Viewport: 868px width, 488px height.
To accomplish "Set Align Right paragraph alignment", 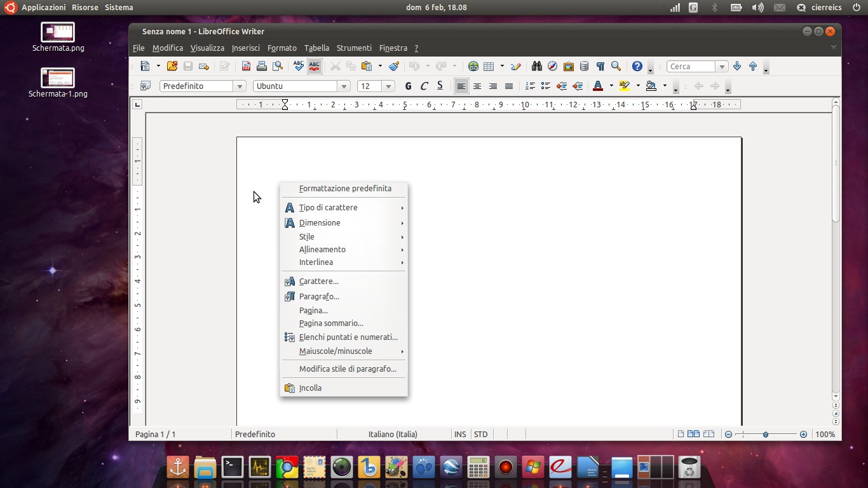I will tap(493, 86).
